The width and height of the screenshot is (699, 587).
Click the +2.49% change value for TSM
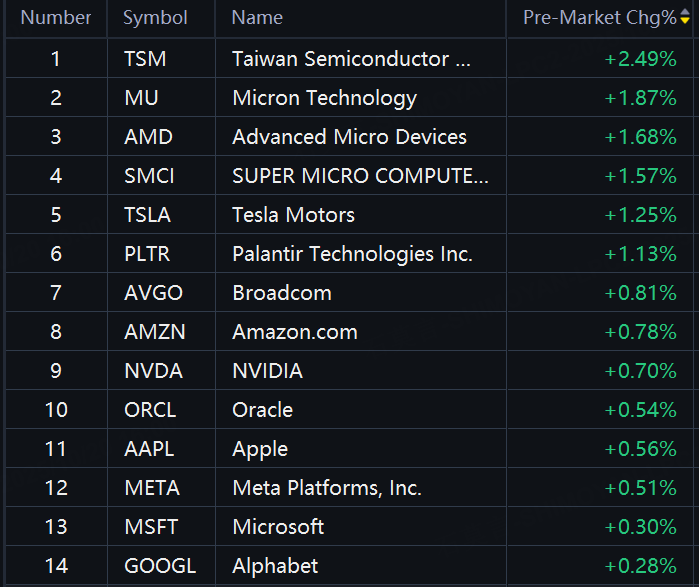coord(640,59)
